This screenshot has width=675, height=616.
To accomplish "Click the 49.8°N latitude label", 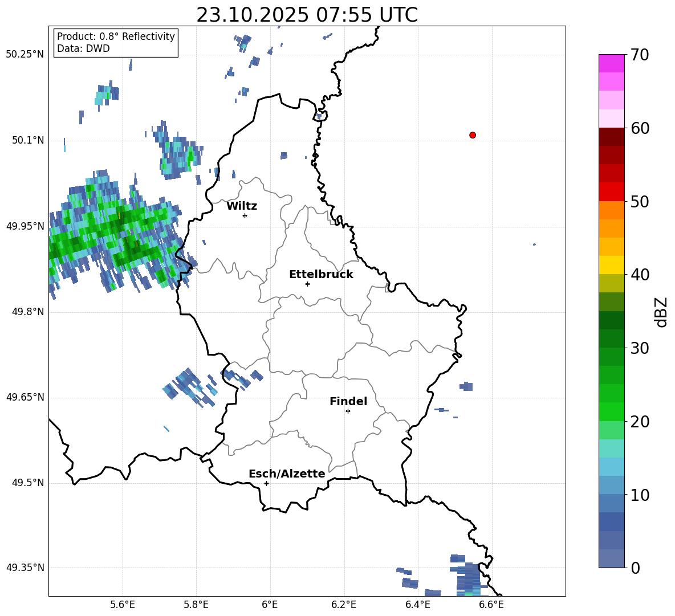I will point(28,312).
